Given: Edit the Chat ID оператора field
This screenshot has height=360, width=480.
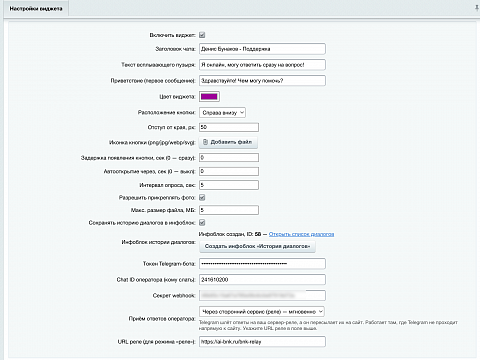Looking at the screenshot, I should 262,280.
